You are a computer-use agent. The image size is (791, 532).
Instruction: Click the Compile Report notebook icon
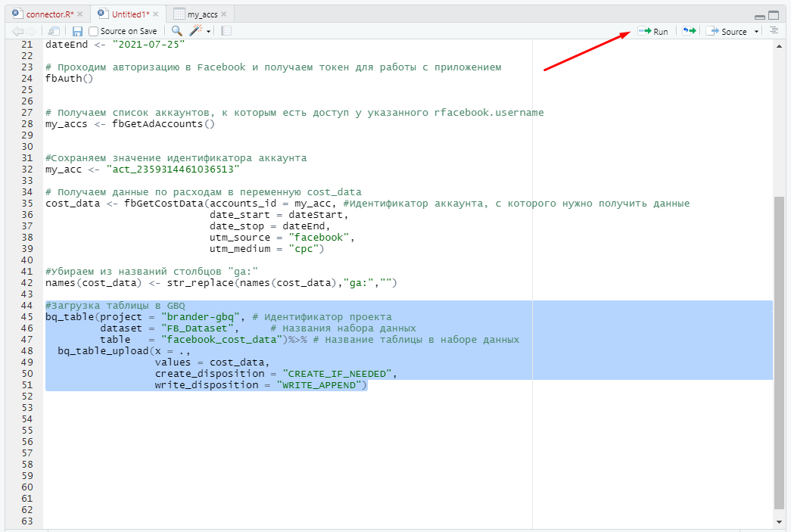[226, 31]
